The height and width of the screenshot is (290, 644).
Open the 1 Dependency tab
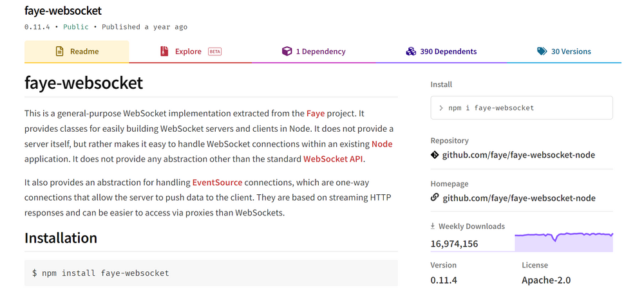(x=314, y=51)
